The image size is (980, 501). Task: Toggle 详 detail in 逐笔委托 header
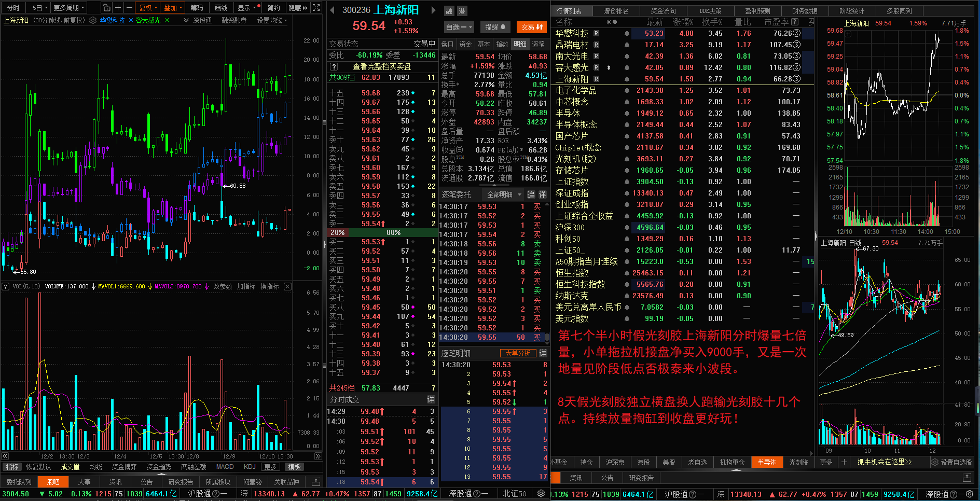tap(543, 194)
